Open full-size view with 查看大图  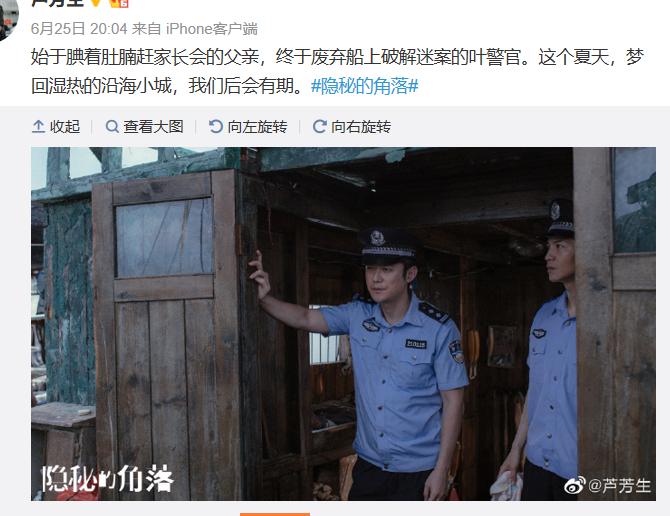click(x=153, y=127)
